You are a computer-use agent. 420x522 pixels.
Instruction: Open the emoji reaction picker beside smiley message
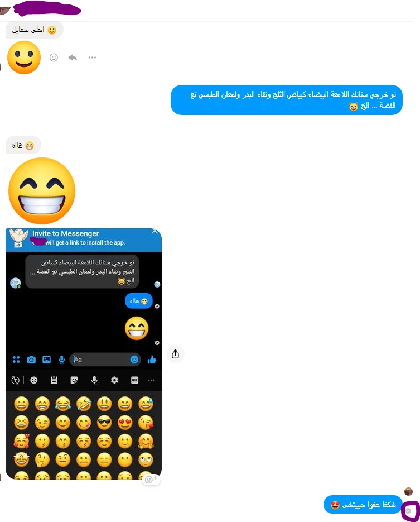pyautogui.click(x=54, y=58)
